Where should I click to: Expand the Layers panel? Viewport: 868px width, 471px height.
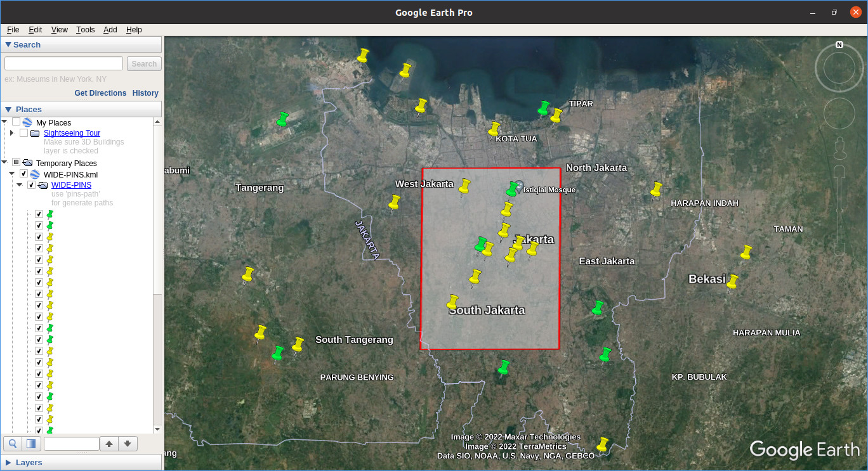tap(8, 463)
